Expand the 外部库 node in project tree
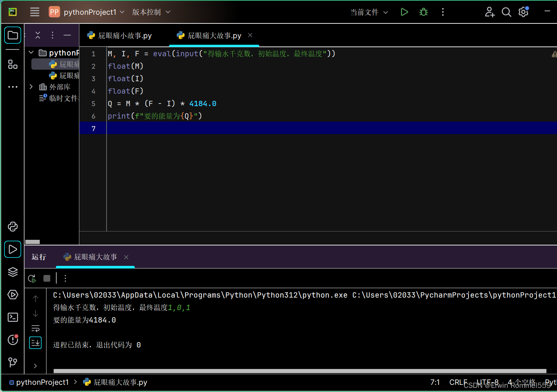 pos(31,86)
